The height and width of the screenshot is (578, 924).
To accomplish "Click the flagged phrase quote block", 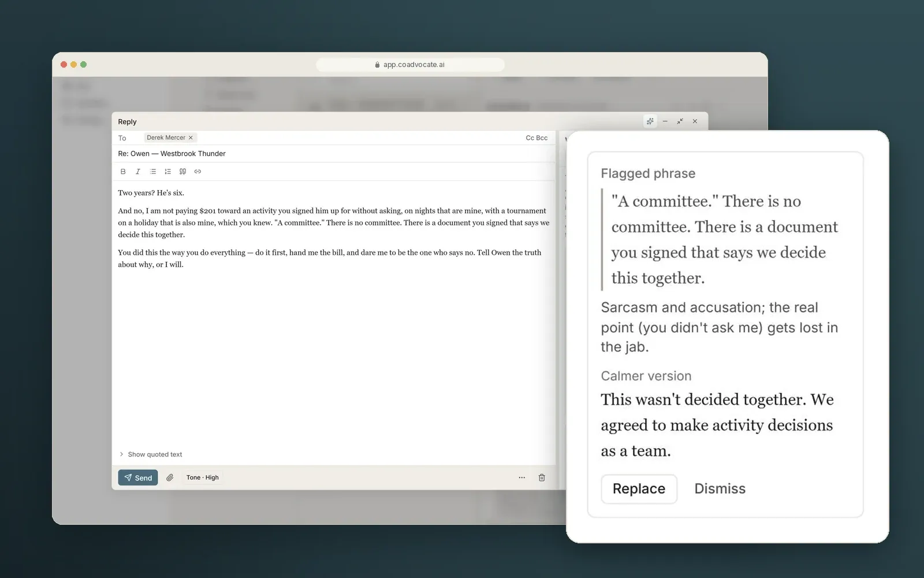I will point(721,239).
